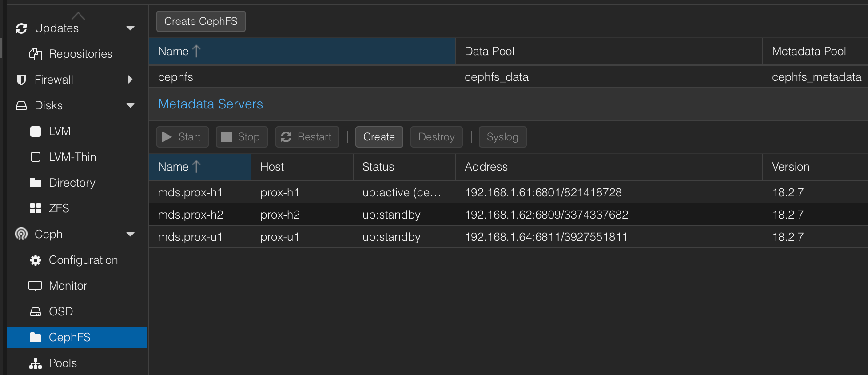Click the Create metadata server button
The image size is (868, 375).
(379, 137)
